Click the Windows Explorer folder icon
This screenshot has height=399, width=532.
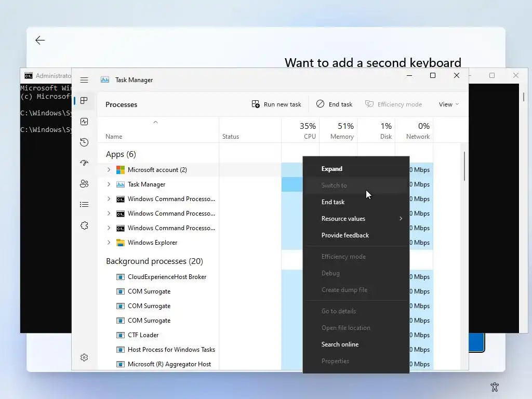pos(121,243)
